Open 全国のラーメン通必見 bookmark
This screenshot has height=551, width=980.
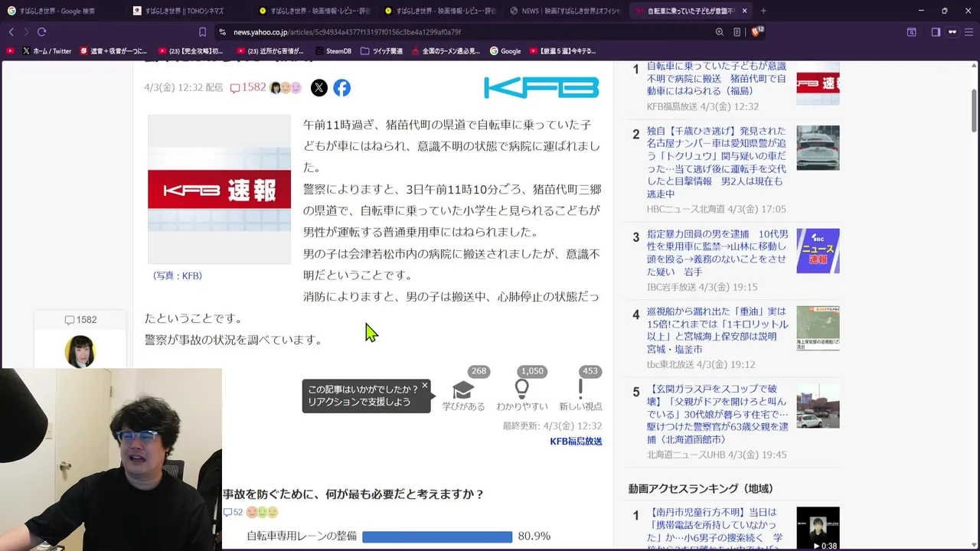(446, 51)
